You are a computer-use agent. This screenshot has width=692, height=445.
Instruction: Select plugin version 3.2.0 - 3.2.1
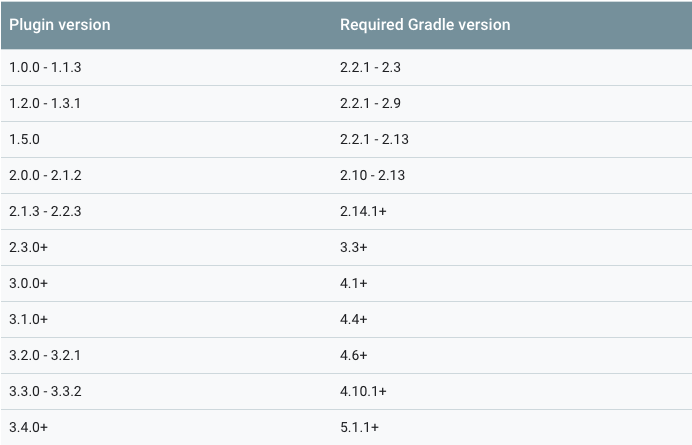click(45, 355)
